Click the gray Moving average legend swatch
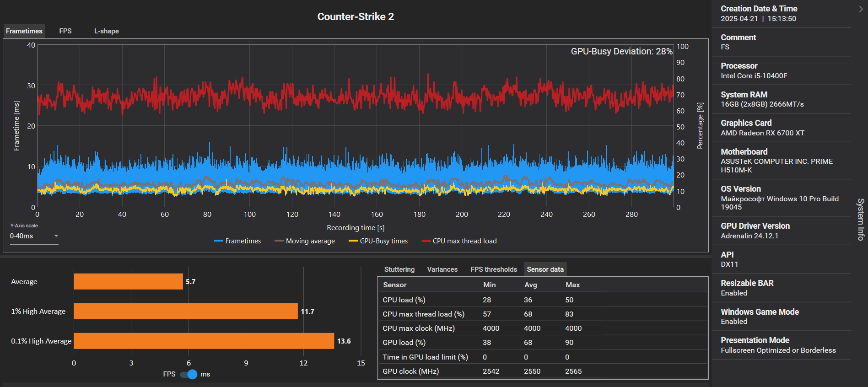 [279, 241]
